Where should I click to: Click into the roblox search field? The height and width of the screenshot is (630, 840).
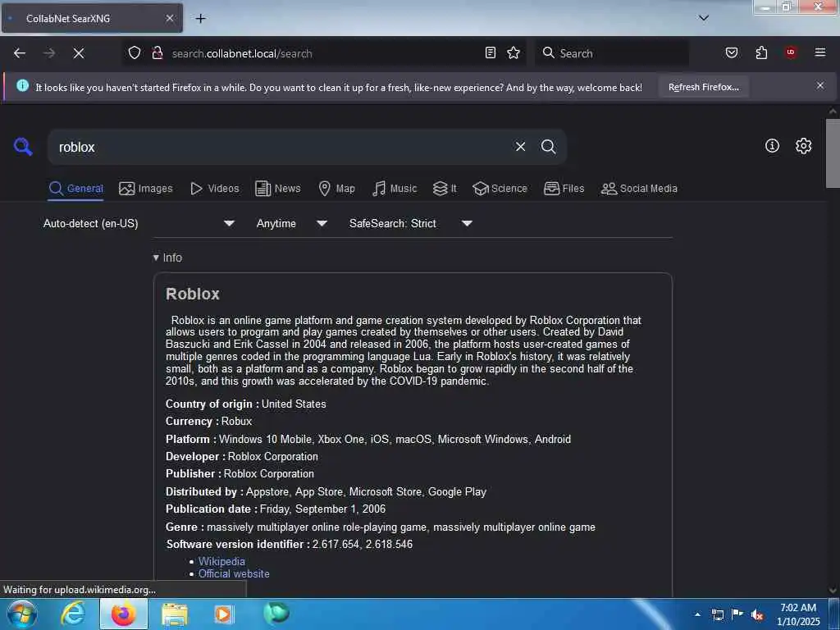click(x=279, y=147)
